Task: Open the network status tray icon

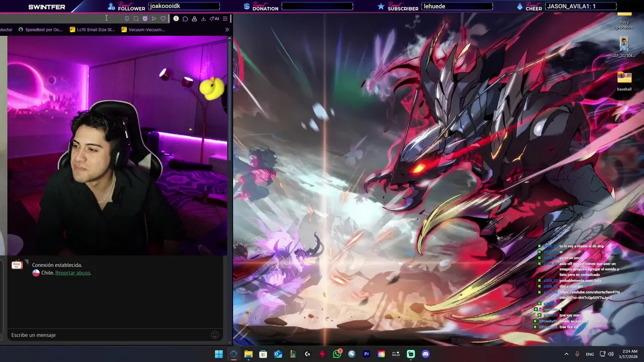Action: click(602, 354)
